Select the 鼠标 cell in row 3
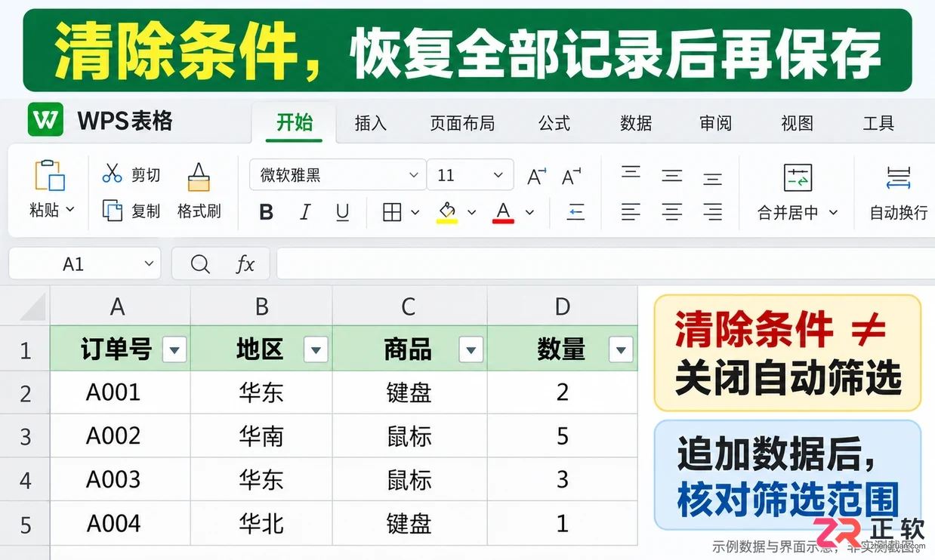The height and width of the screenshot is (560, 935). [410, 436]
